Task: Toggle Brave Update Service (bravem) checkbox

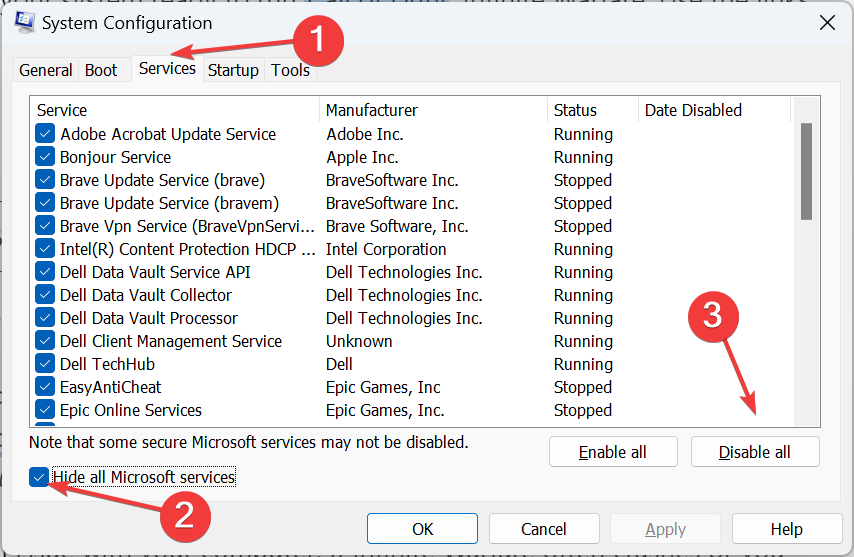Action: point(45,203)
